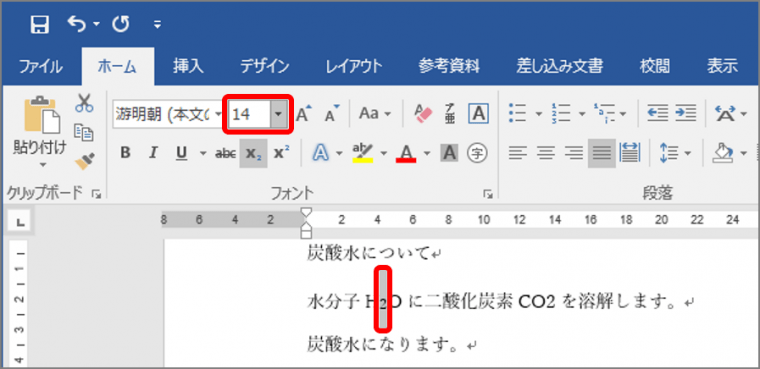This screenshot has width=760, height=369.
Task: Open line and paragraph spacing menu
Action: 675,154
